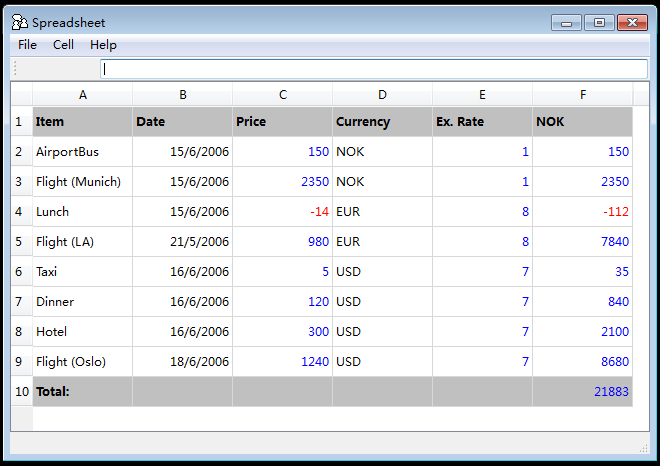The height and width of the screenshot is (466, 660).
Task: Select the 'AirportBus' cell
Action: pos(82,152)
